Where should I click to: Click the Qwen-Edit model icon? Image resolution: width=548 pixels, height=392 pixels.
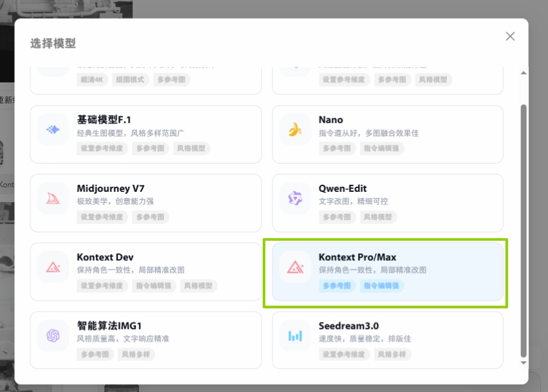tap(295, 198)
